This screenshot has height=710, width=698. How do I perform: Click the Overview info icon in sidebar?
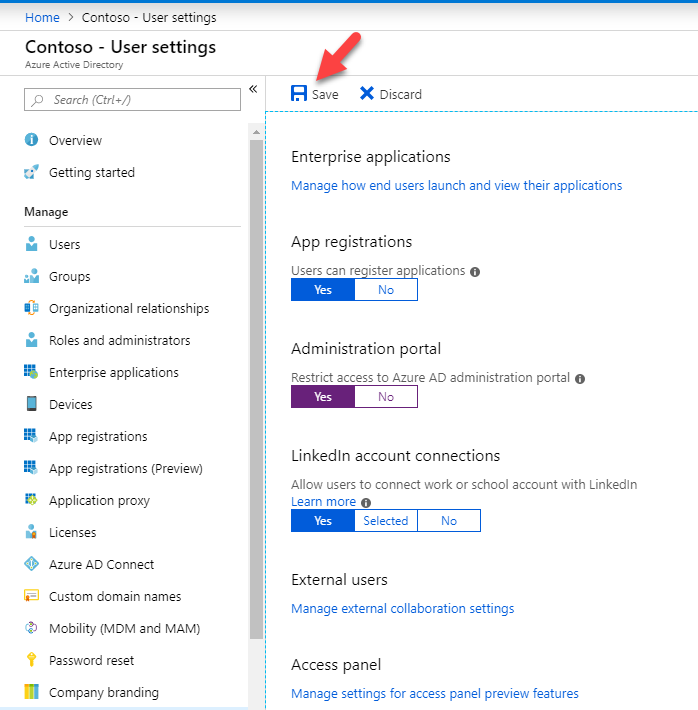click(31, 139)
